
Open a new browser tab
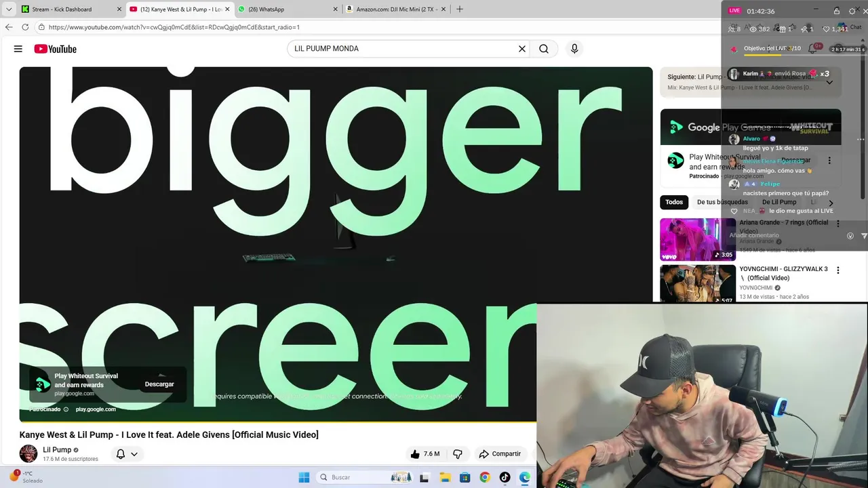click(460, 9)
